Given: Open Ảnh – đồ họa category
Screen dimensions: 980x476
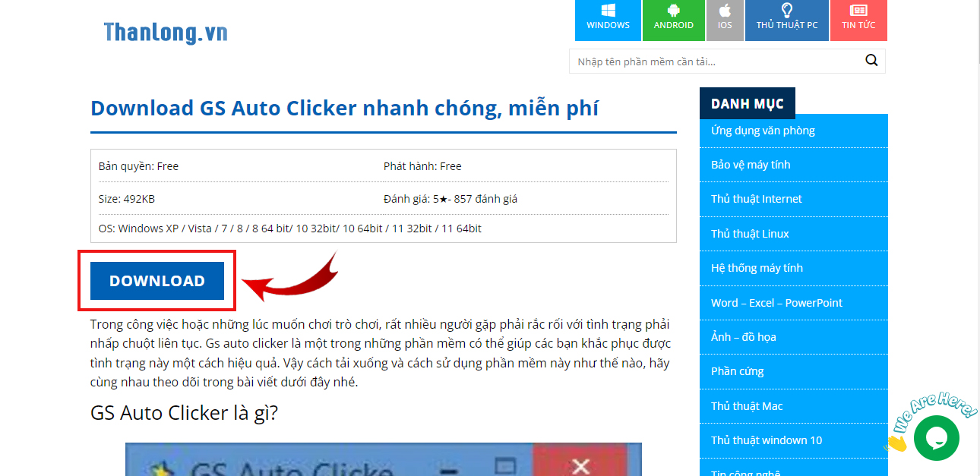Looking at the screenshot, I should coord(743,337).
